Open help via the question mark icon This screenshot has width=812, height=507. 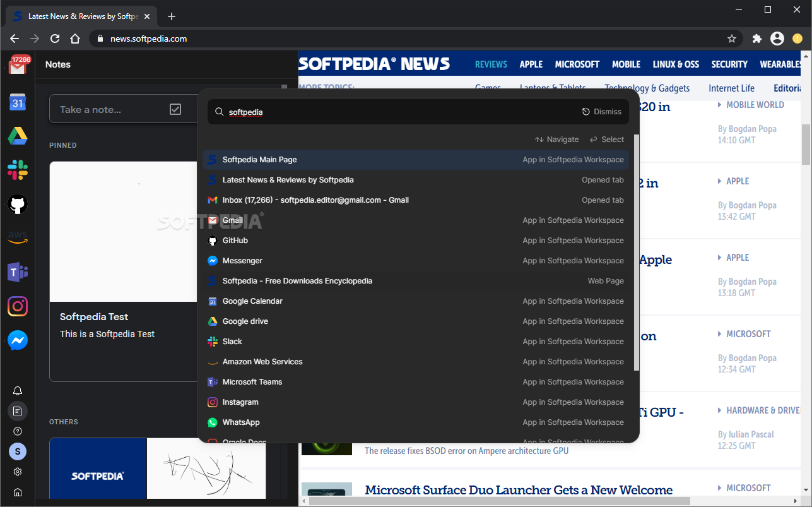click(x=18, y=431)
